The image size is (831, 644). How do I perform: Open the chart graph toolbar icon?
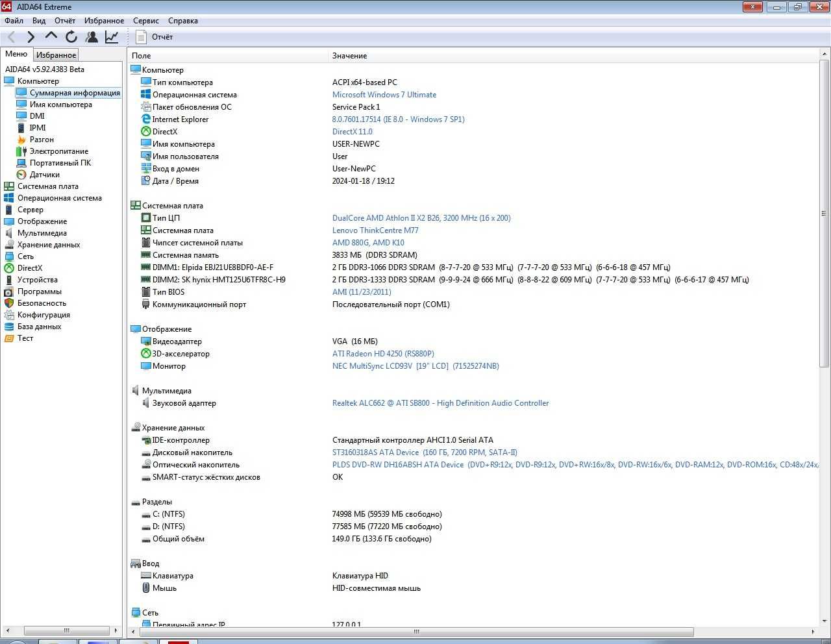[112, 37]
